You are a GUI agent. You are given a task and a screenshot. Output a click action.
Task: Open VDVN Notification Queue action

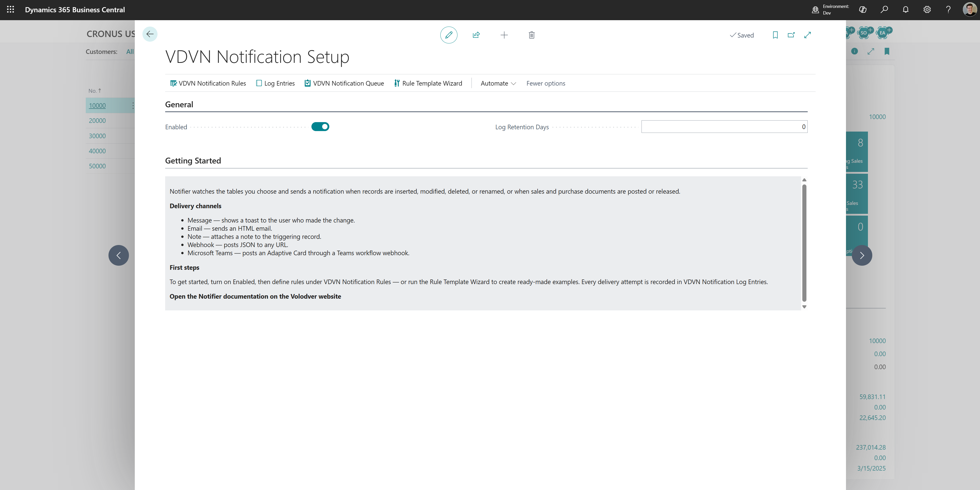coord(344,83)
